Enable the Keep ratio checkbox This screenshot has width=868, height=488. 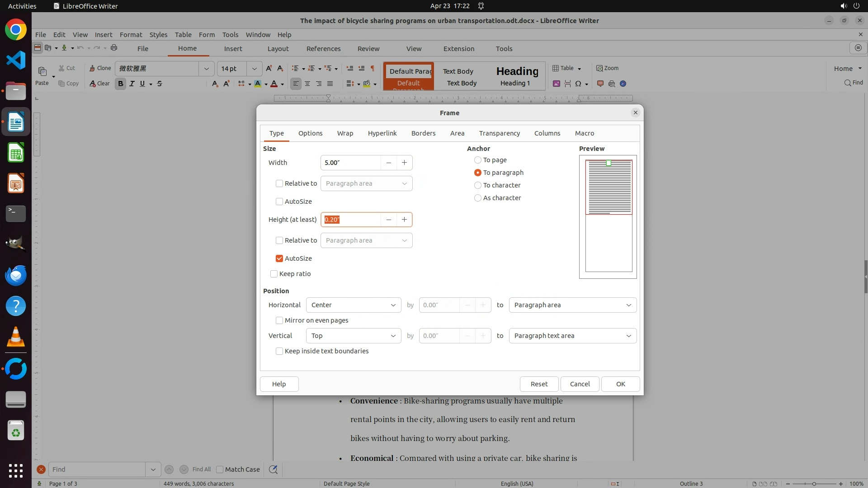(x=274, y=274)
